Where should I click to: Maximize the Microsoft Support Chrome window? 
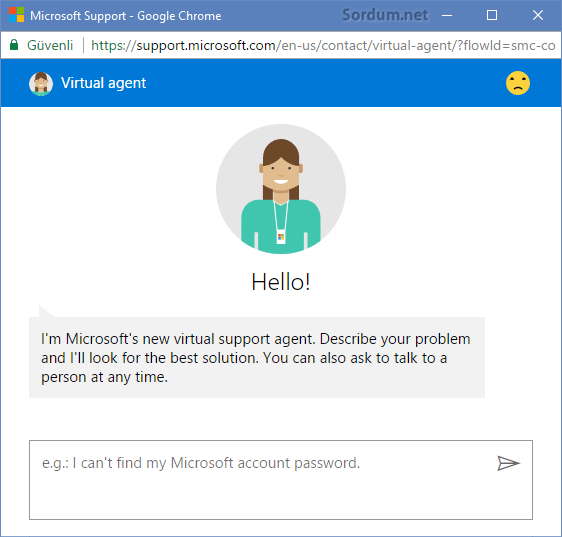tap(492, 15)
